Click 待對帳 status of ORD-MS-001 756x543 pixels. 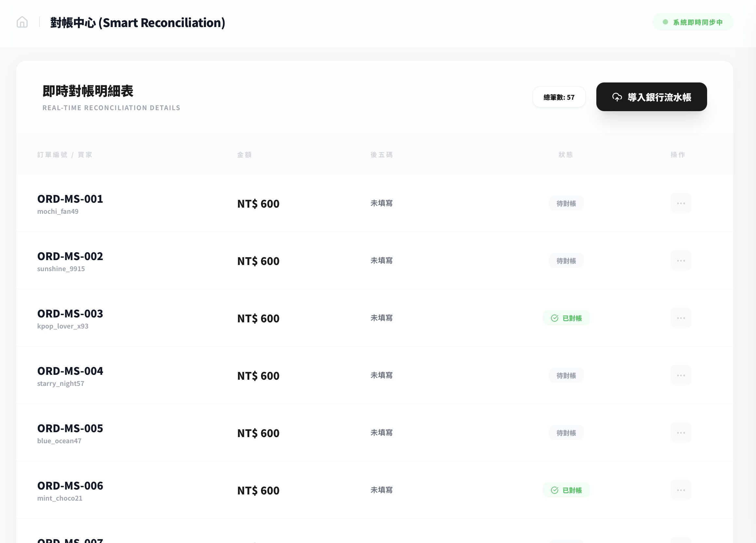click(566, 203)
